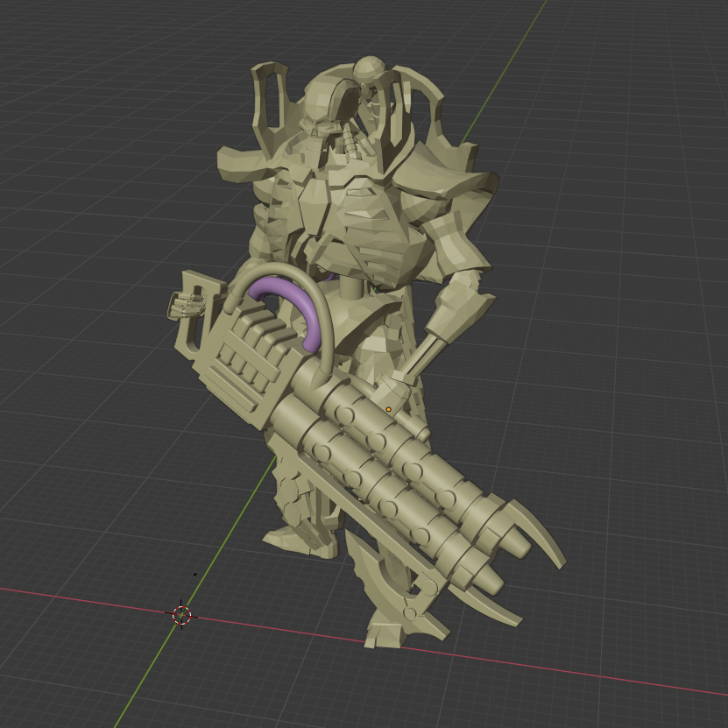The width and height of the screenshot is (728, 728).
Task: Click the orange origin dot on the gun
Action: [389, 409]
